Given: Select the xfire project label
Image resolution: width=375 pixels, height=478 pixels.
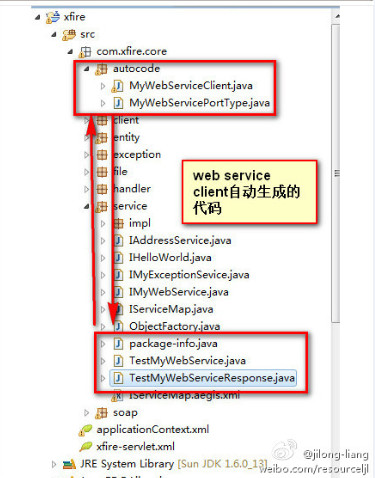Looking at the screenshot, I should [x=74, y=17].
